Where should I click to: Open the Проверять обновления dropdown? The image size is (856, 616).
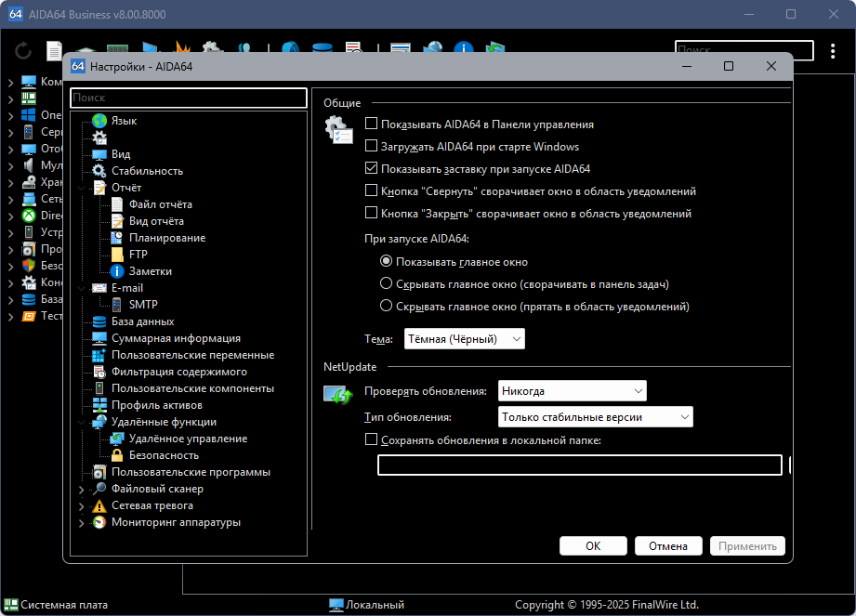(x=573, y=390)
